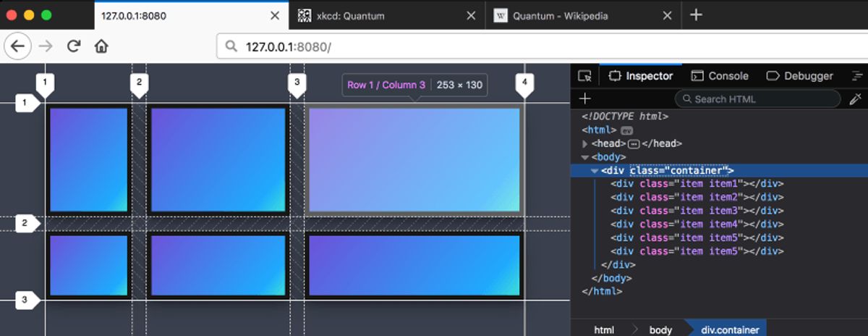The image size is (868, 336).
Task: Close the xkcd: Quantum tab
Action: click(471, 15)
